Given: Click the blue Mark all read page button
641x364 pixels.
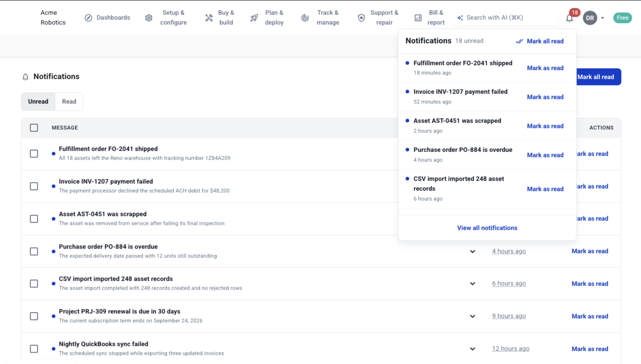Looking at the screenshot, I should point(599,77).
